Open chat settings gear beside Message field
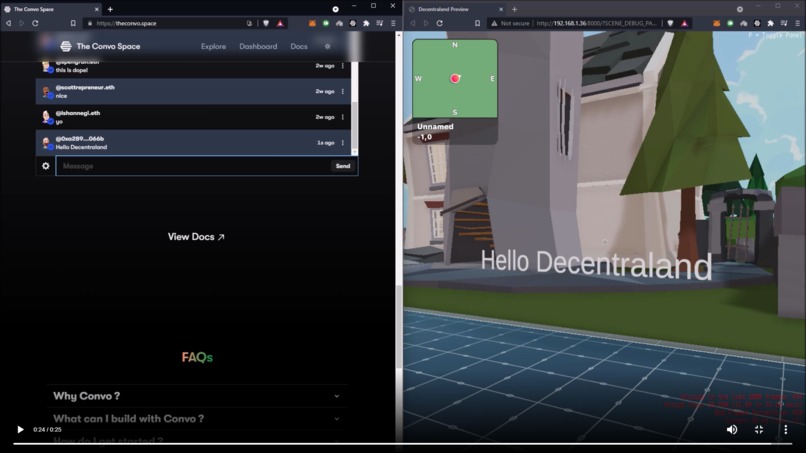 tap(46, 166)
